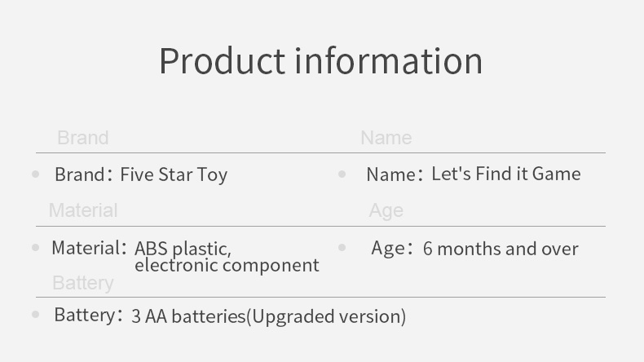Click the Let's Find it Game name
644x362 pixels.
click(506, 174)
